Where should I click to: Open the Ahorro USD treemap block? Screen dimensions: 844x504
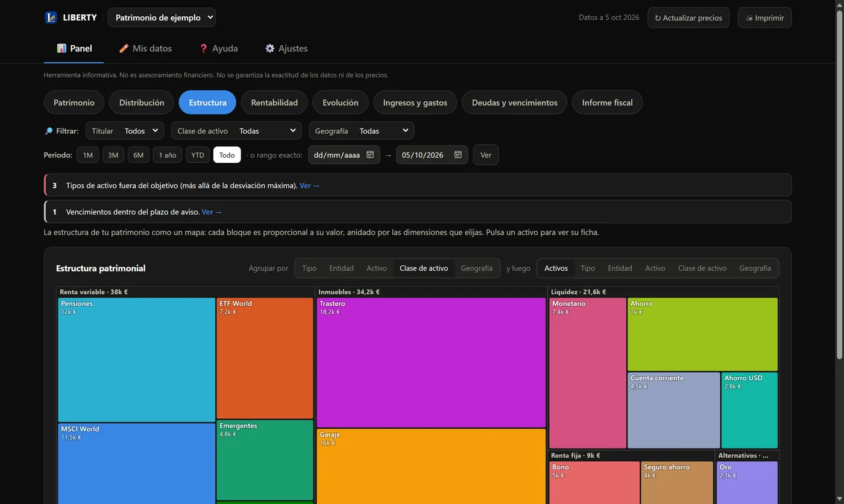pos(749,411)
